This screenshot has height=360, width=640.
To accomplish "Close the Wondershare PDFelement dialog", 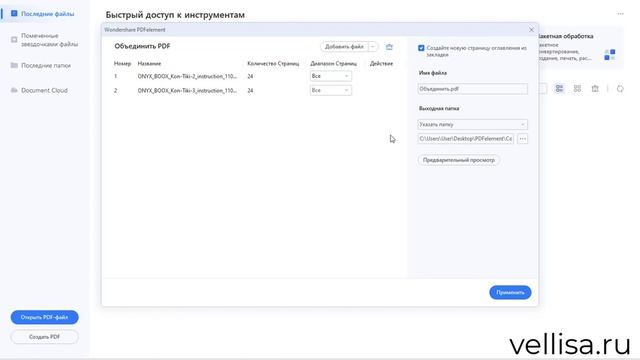I will pos(531,30).
